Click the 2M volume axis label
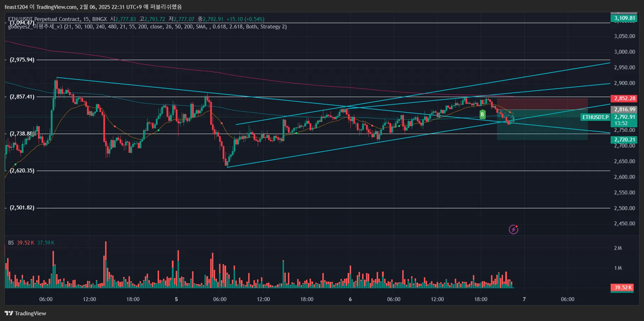Image resolution: width=644 pixels, height=321 pixels. (618, 248)
